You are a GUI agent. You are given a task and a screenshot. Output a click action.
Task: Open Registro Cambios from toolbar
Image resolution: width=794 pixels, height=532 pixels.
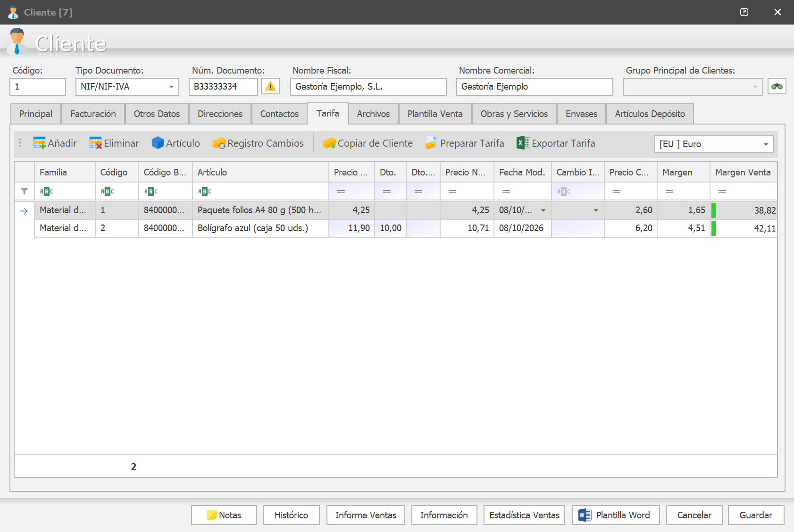(219, 143)
